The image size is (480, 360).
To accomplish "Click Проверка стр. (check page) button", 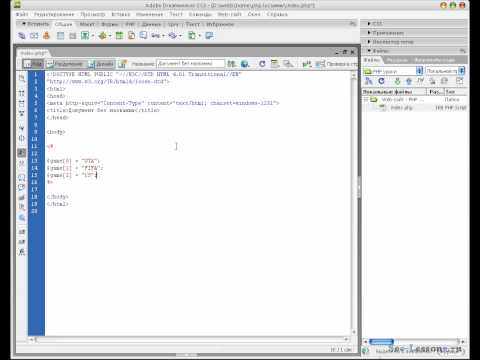I will [337, 63].
